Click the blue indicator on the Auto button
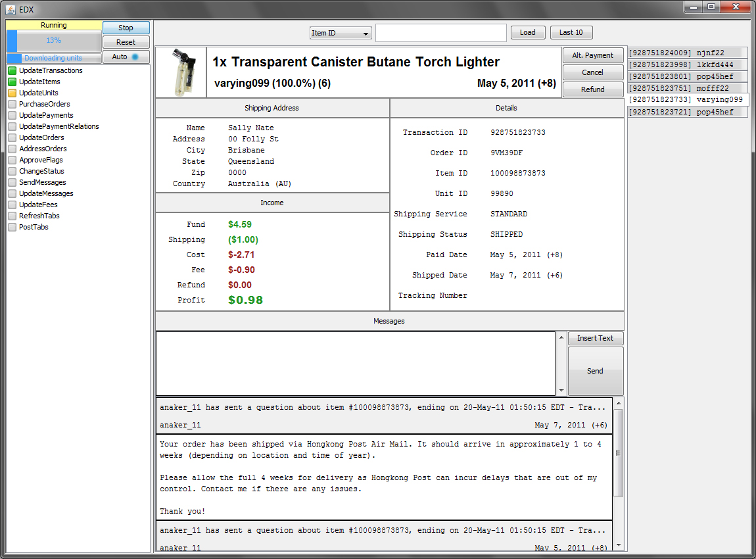 (x=135, y=57)
